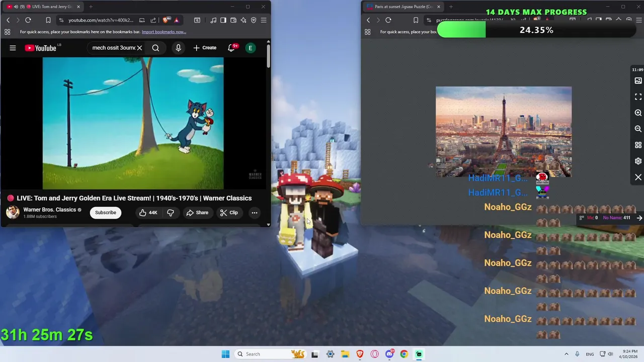Create a Clip of the video

[x=229, y=213]
